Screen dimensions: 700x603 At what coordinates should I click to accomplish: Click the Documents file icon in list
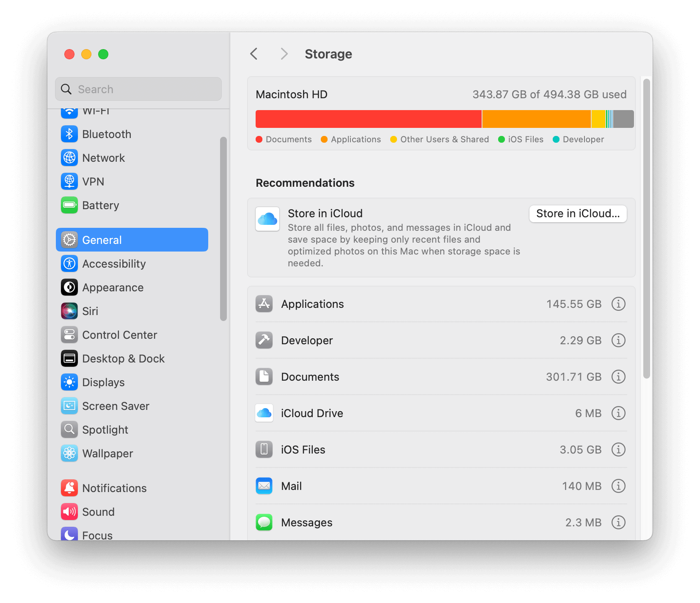tap(264, 377)
